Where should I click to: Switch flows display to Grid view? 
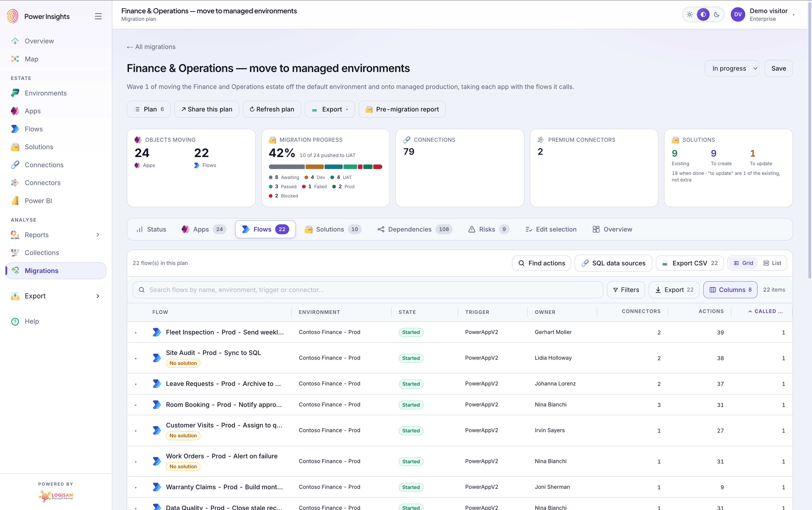tap(743, 263)
